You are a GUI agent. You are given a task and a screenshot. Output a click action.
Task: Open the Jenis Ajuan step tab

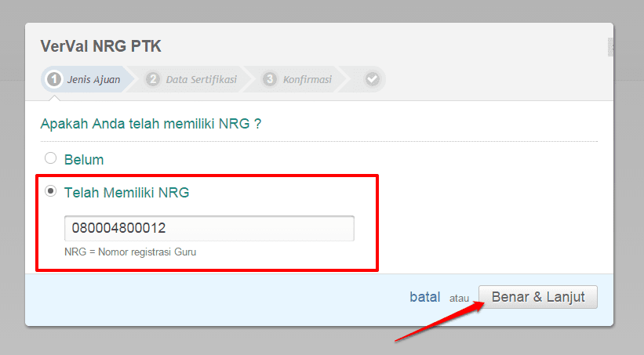87,79
